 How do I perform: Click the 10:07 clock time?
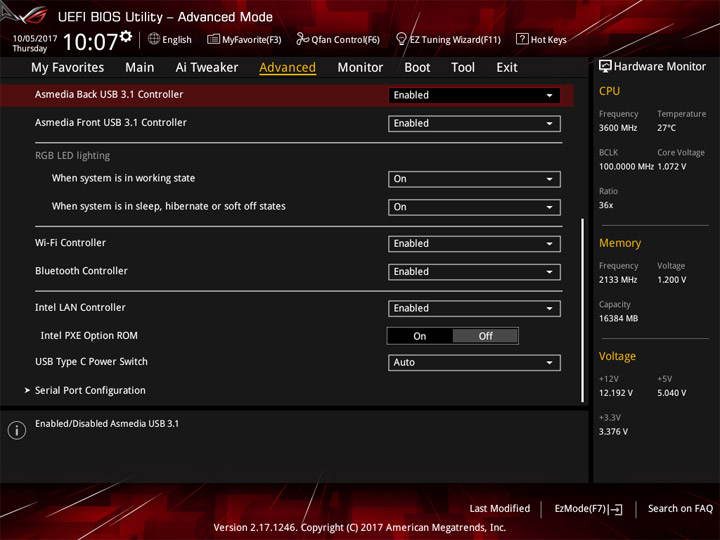tap(90, 42)
